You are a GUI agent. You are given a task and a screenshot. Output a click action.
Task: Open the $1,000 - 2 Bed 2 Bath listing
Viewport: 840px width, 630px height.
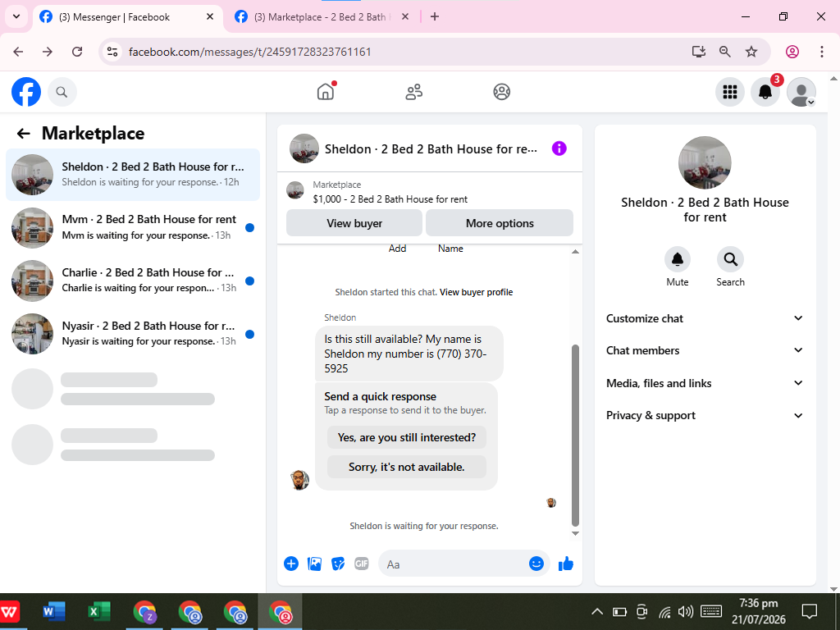(x=390, y=199)
